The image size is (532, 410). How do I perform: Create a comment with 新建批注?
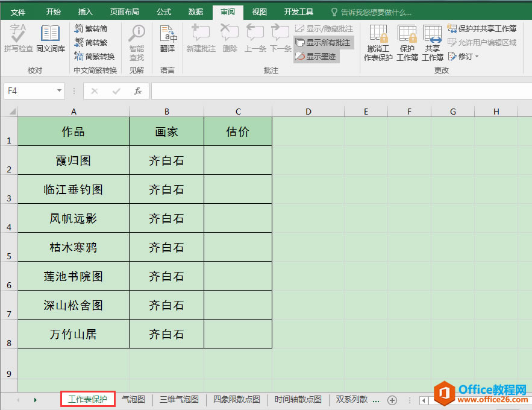click(x=201, y=37)
